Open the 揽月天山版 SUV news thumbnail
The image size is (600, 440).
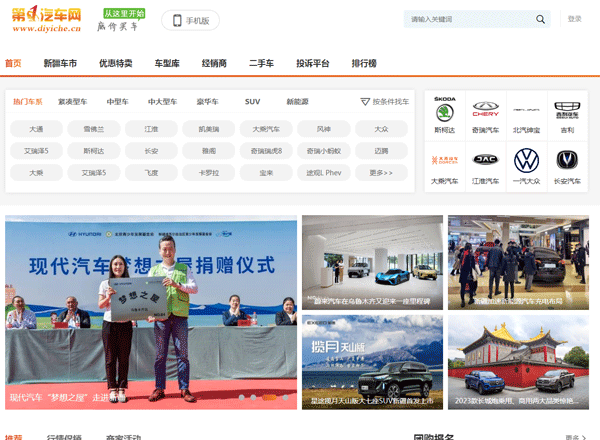[x=372, y=362]
